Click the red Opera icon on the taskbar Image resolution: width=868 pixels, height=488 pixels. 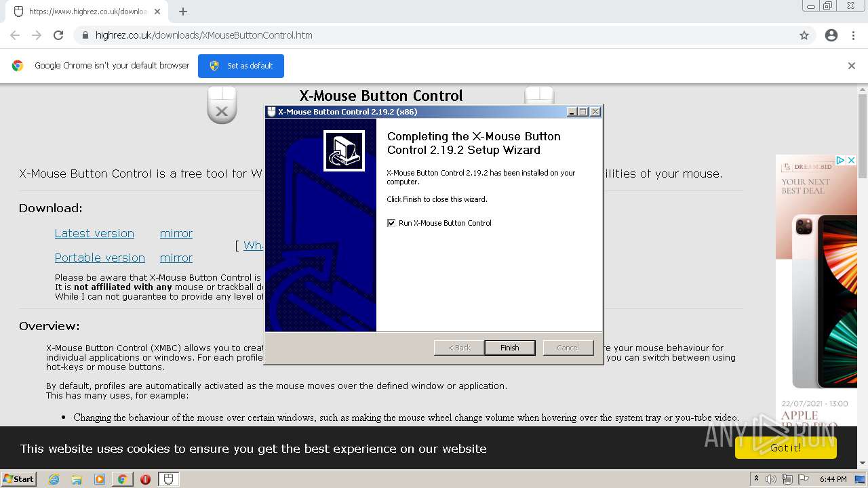(x=145, y=479)
